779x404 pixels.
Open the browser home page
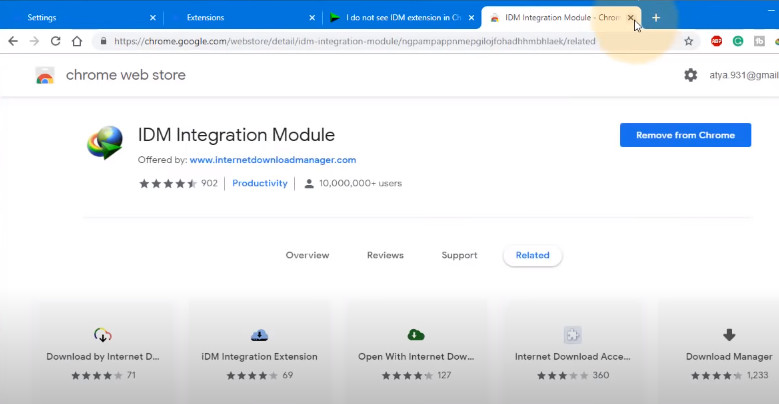coord(77,41)
